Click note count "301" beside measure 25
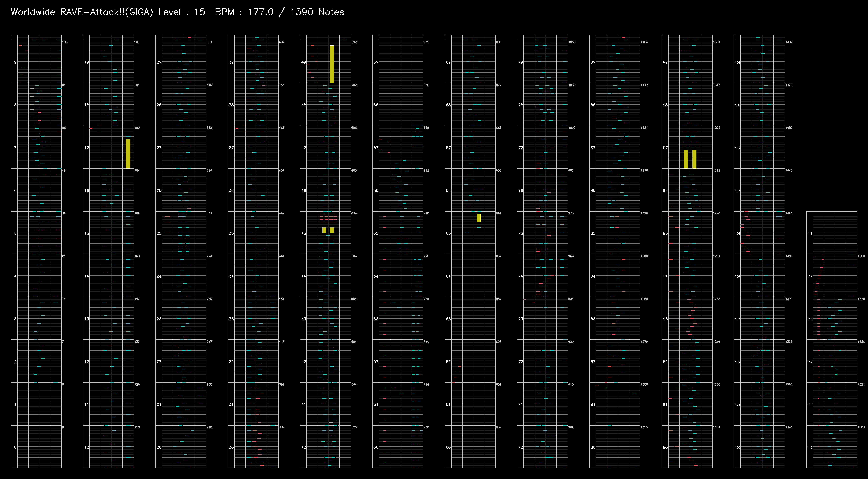868x479 pixels. (209, 213)
